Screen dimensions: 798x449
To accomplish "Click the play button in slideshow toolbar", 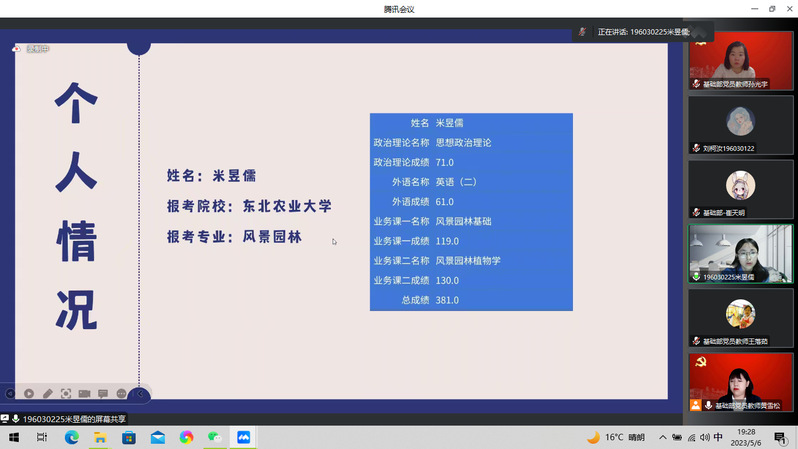I will click(29, 394).
